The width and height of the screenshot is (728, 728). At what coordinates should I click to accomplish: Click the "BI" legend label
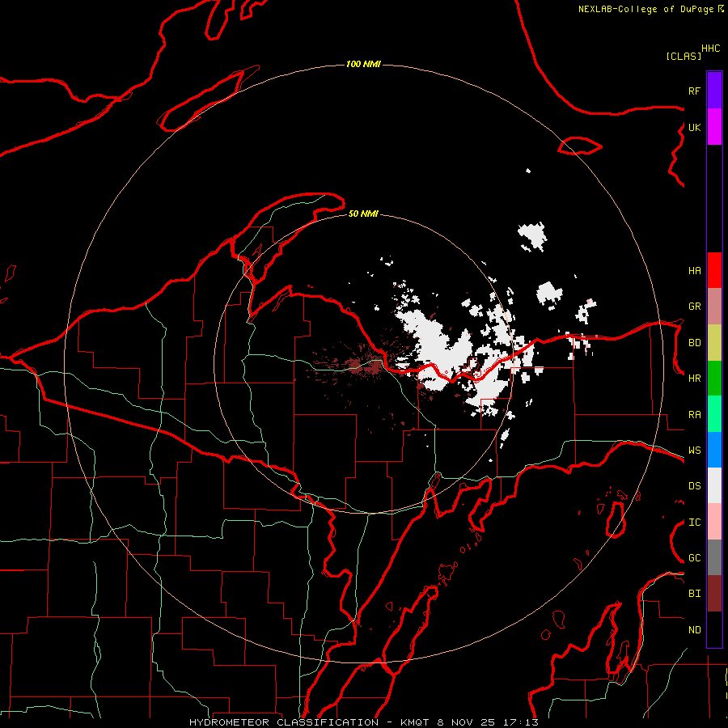pyautogui.click(x=694, y=594)
